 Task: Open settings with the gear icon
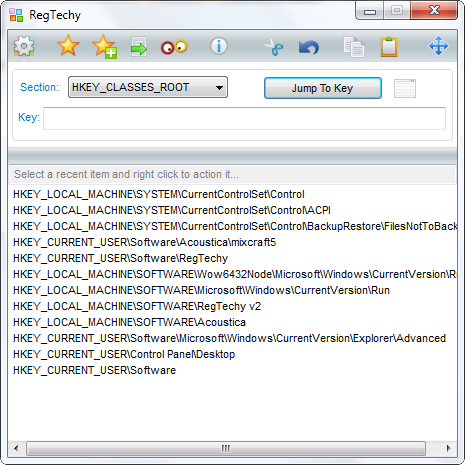[x=24, y=46]
